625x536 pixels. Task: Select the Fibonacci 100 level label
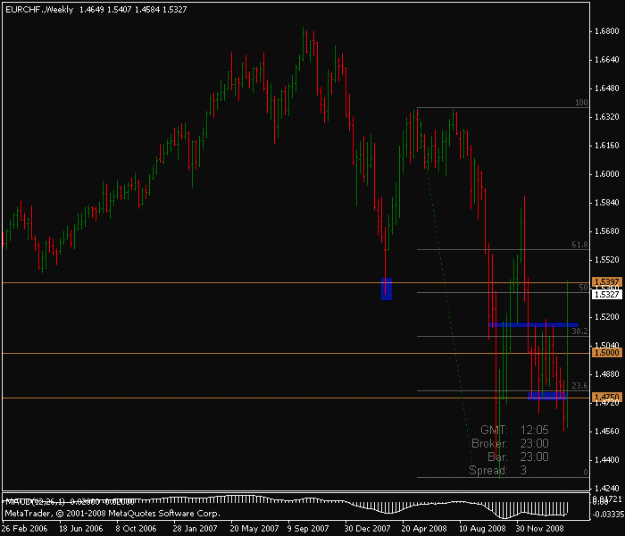582,102
